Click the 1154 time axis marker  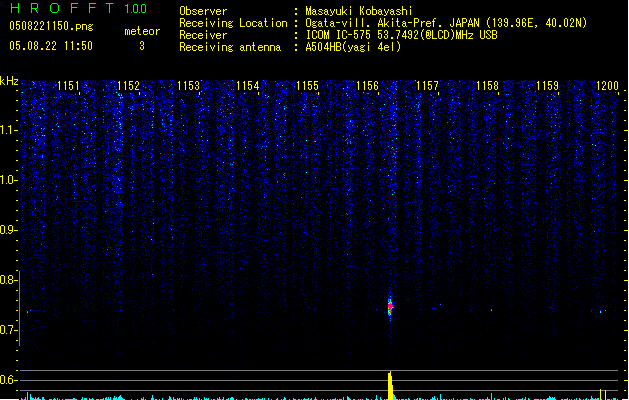click(x=248, y=86)
